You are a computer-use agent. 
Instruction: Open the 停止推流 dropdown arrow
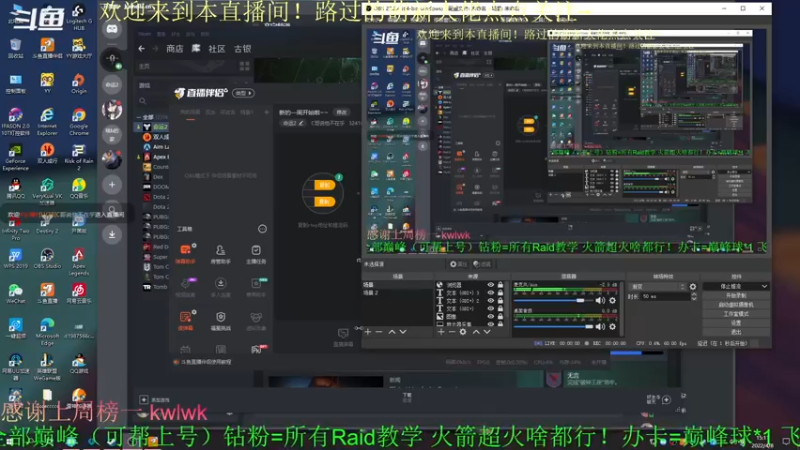pyautogui.click(x=764, y=287)
